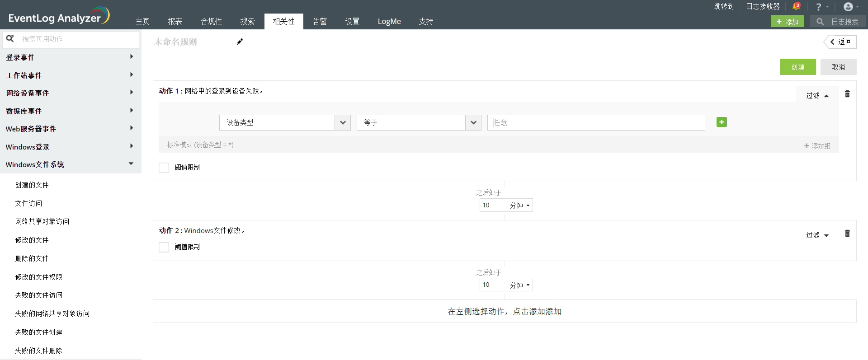Select the 失败的文件访问 action

coord(38,295)
